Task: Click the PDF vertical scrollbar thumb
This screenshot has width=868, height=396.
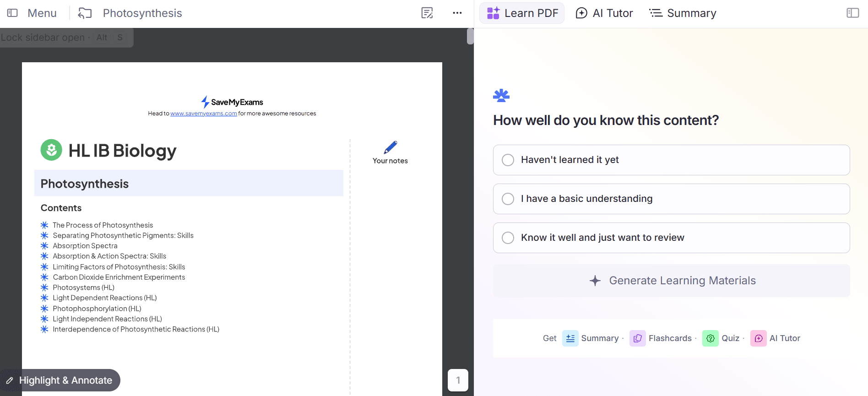Action: click(470, 36)
